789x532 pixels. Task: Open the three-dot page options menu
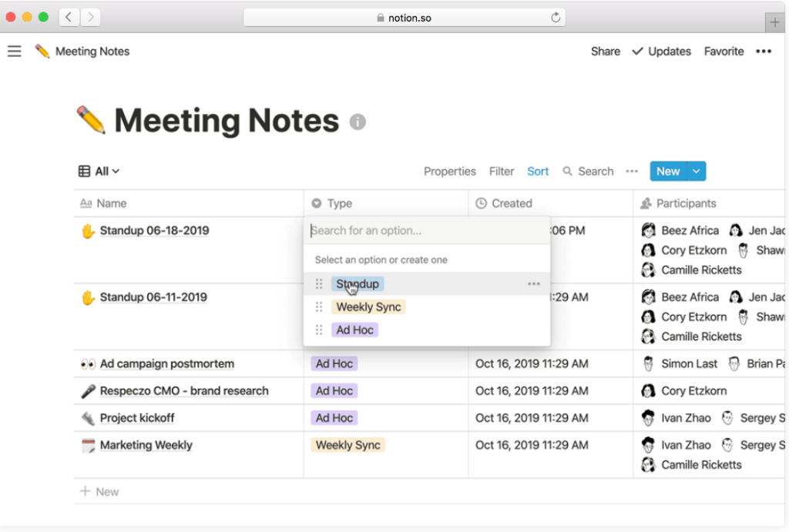pyautogui.click(x=764, y=52)
